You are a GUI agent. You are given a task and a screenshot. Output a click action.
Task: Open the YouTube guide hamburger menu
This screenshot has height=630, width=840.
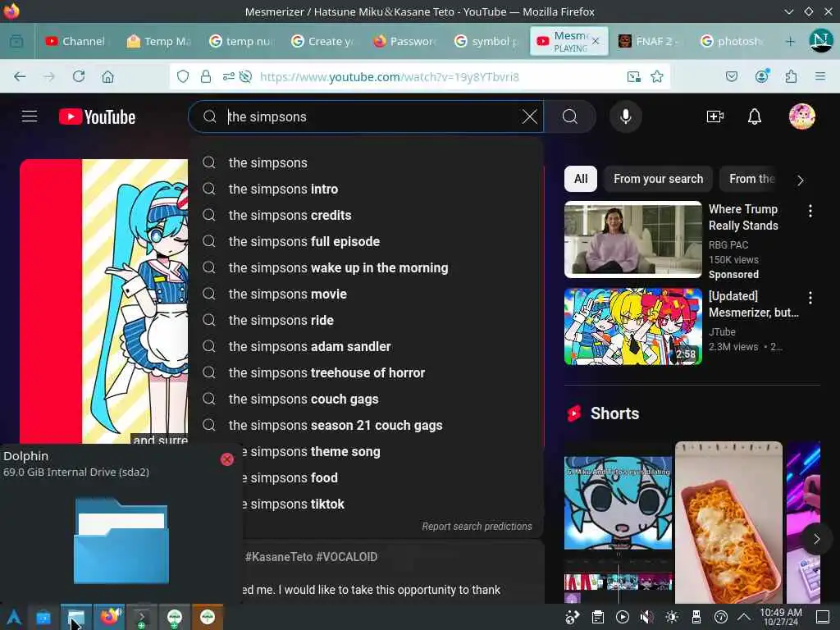click(x=30, y=116)
